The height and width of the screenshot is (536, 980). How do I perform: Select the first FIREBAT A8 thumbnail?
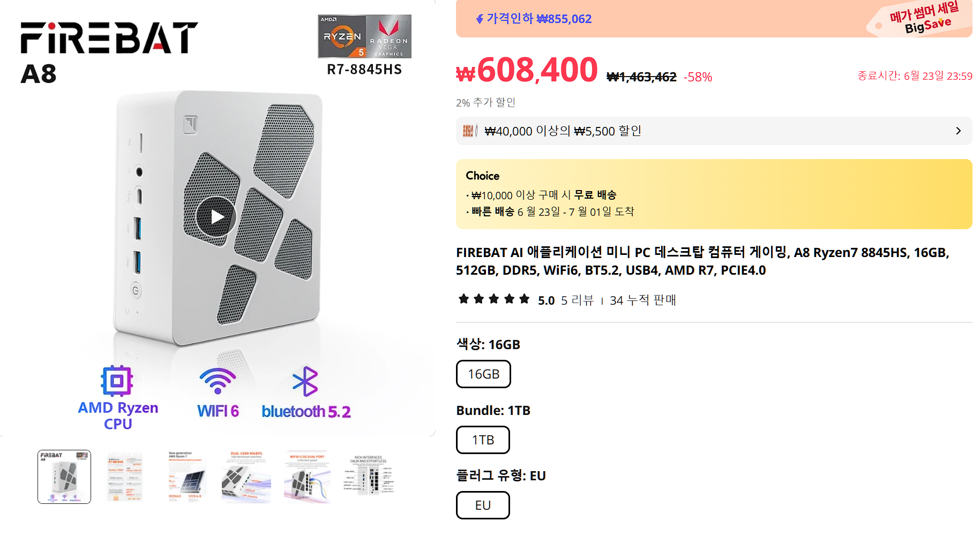point(64,477)
